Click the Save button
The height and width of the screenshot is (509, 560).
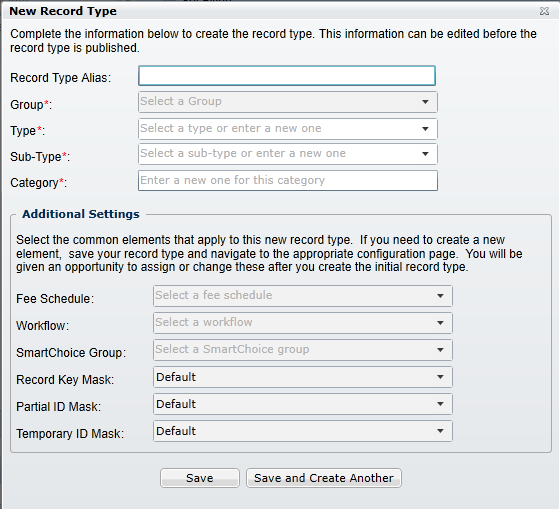click(x=200, y=478)
